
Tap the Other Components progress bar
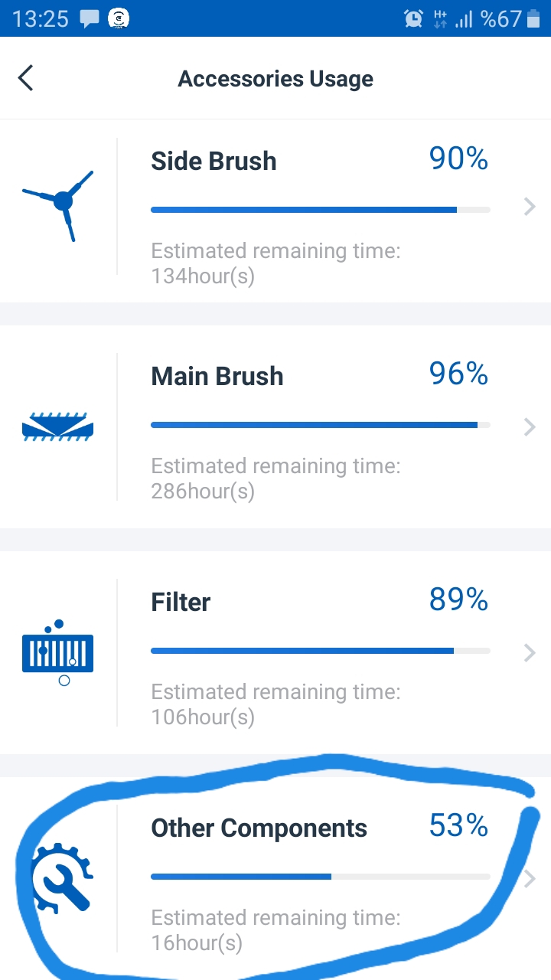tap(321, 877)
